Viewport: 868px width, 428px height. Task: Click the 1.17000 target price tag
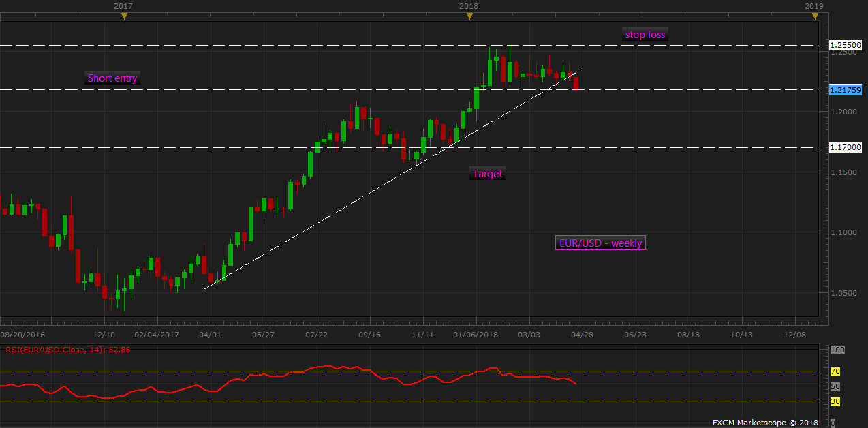tap(846, 147)
